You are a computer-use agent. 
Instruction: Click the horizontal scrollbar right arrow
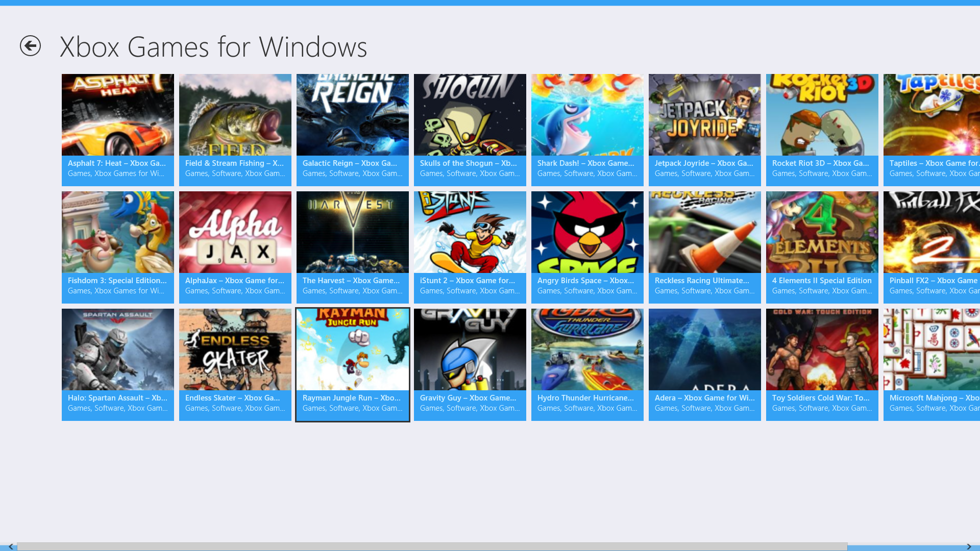(x=969, y=546)
